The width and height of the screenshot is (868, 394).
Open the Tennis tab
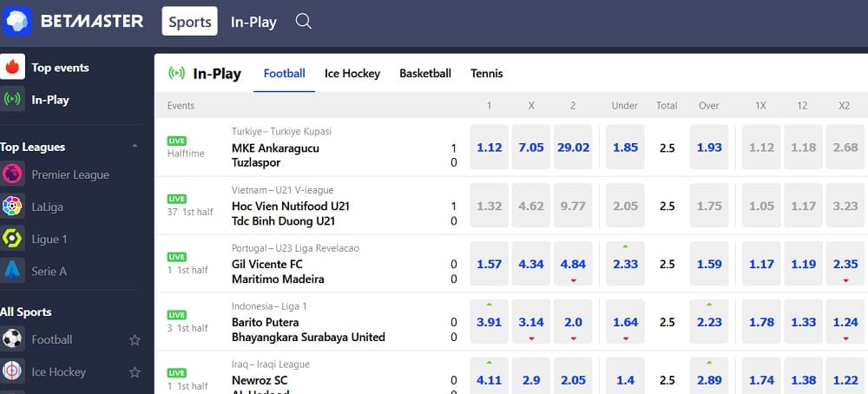coord(487,74)
